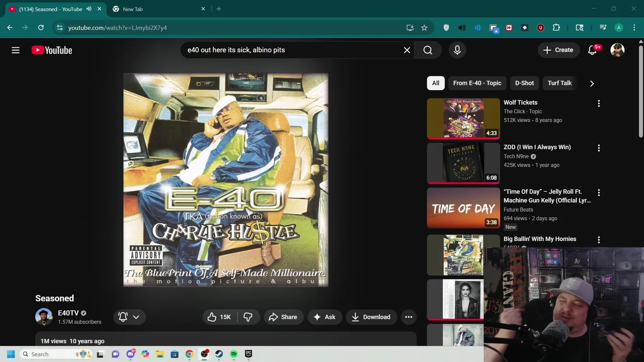The height and width of the screenshot is (362, 644).
Task: Go to the YouTube home logo
Action: (52, 50)
